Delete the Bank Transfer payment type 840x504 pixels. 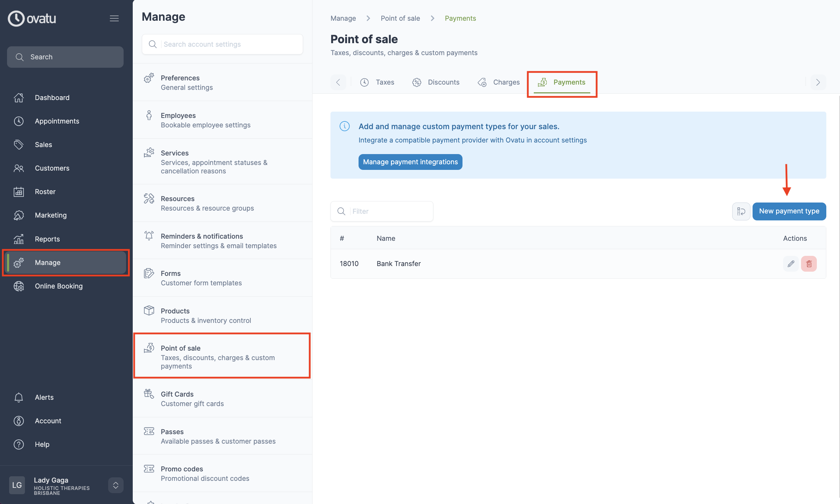[x=809, y=264]
